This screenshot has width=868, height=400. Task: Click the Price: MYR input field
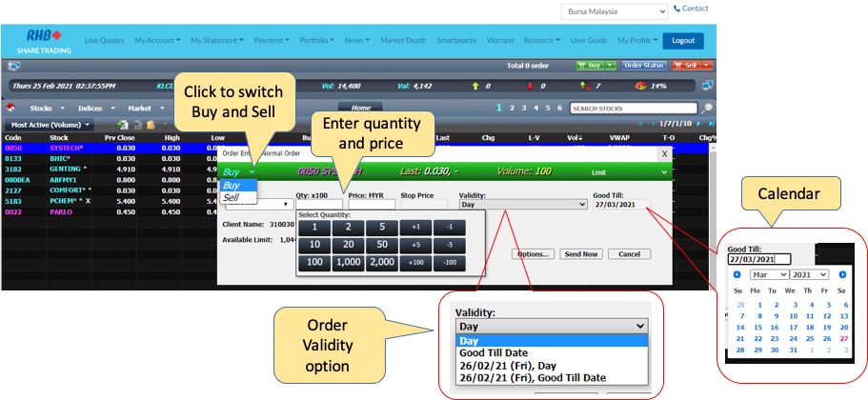[x=372, y=204]
